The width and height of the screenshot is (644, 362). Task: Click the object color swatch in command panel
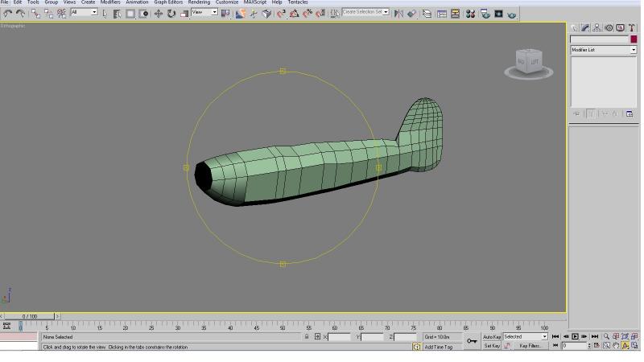point(634,39)
